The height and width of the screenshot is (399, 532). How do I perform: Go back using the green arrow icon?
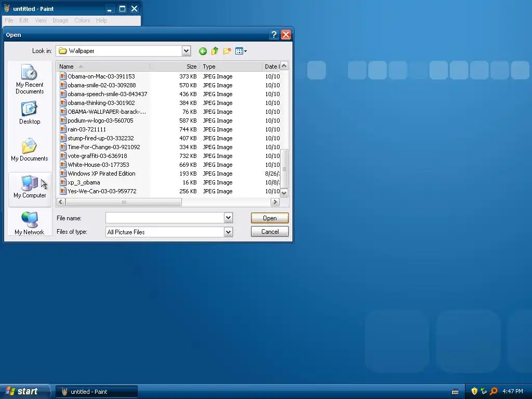203,51
